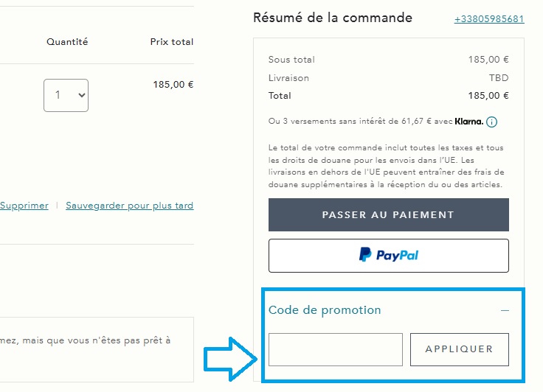543x392 pixels.
Task: Pay with the PayPal button
Action: pos(389,255)
